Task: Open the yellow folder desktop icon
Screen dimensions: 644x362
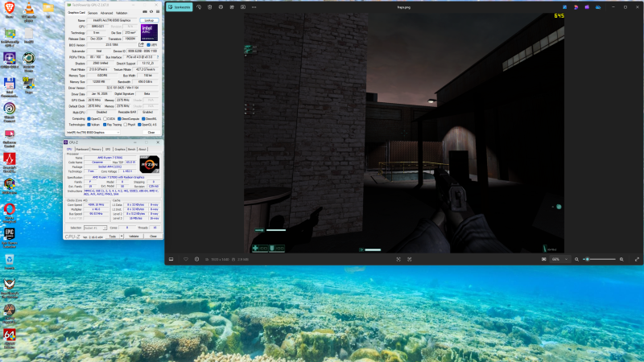Action: pos(48,10)
